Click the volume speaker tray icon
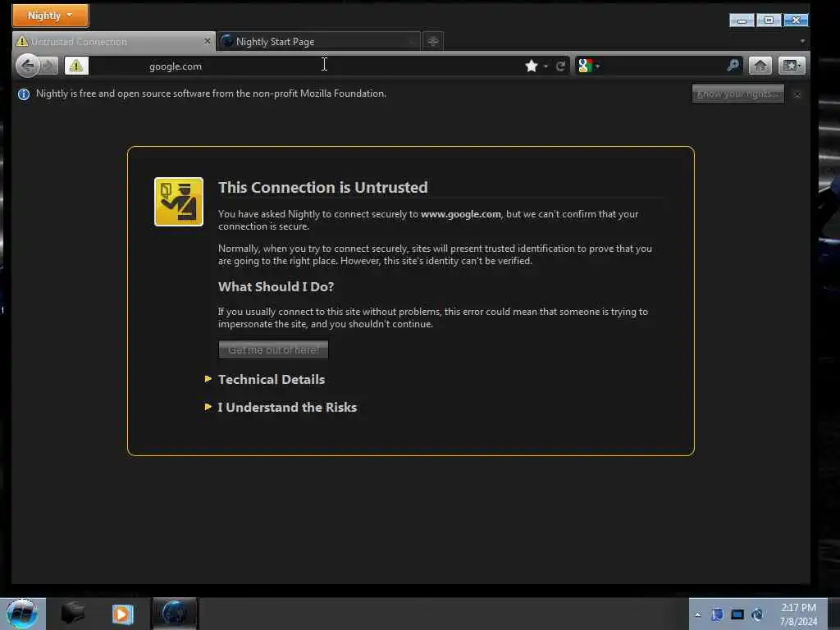 (757, 614)
